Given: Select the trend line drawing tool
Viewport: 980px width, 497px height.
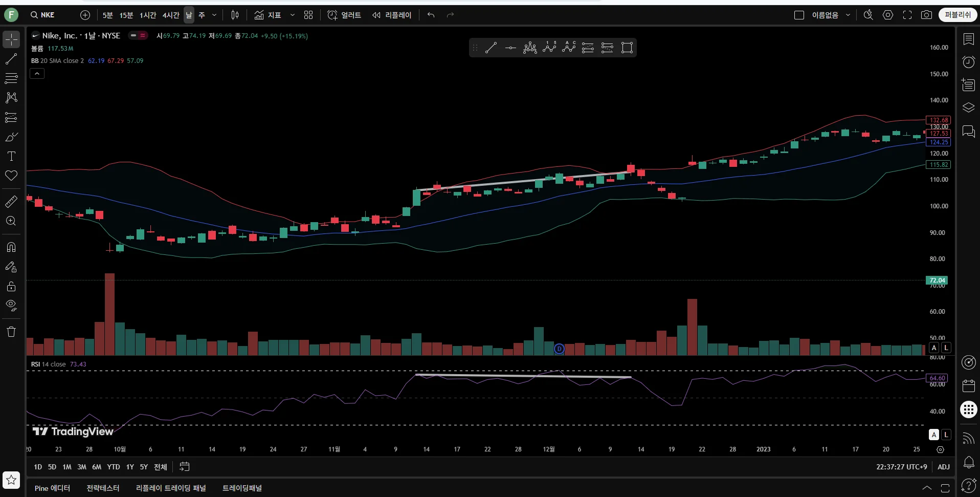Looking at the screenshot, I should (11, 59).
